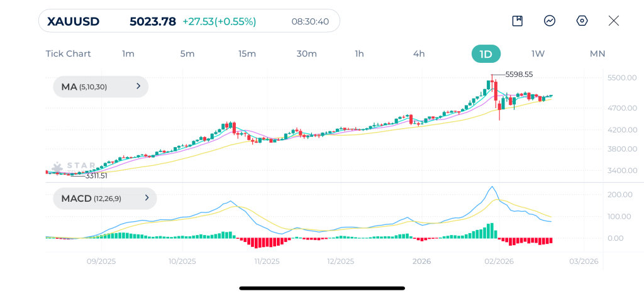Click the 09/2025 date axis label
The height and width of the screenshot is (296, 644).
[x=101, y=261]
